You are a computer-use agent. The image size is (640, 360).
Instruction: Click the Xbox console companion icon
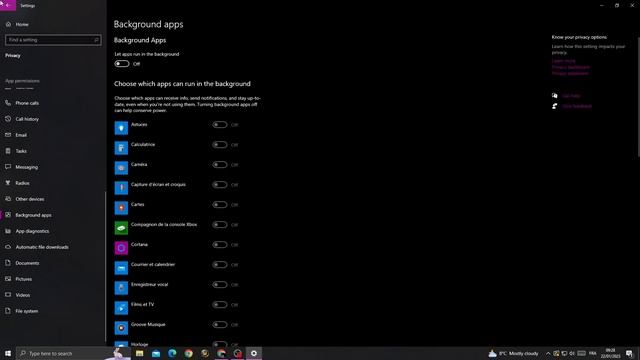(121, 228)
